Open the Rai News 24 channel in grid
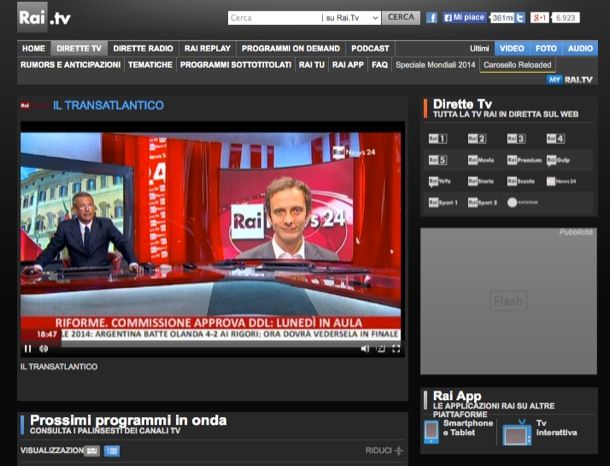This screenshot has height=466, width=610. point(561,181)
